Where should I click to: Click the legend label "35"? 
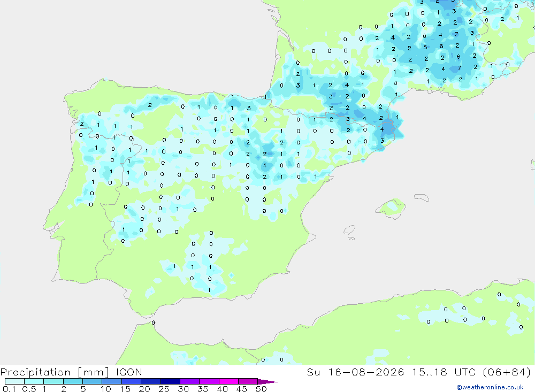(203, 389)
